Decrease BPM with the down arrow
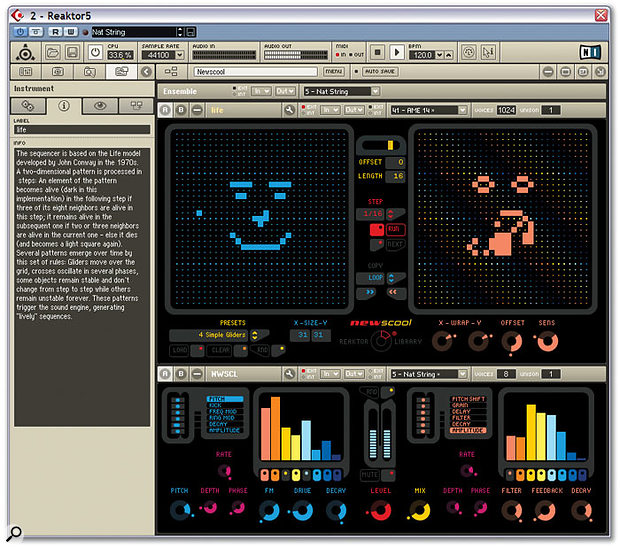This screenshot has width=620, height=548. tap(439, 55)
